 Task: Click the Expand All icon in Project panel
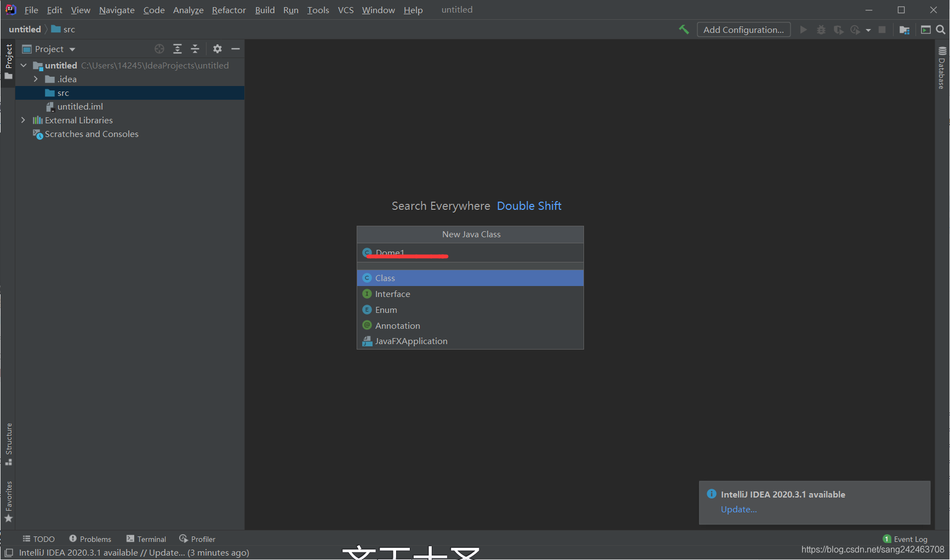(x=178, y=49)
